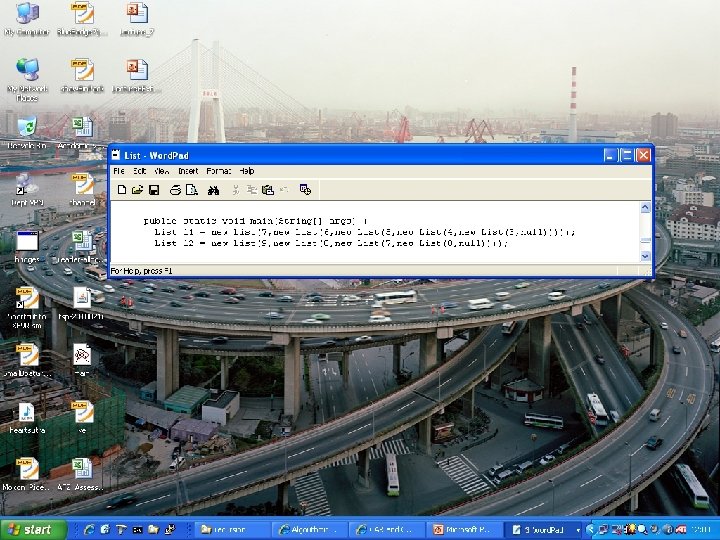Click the WordPad scrollbar up arrow

(645, 208)
